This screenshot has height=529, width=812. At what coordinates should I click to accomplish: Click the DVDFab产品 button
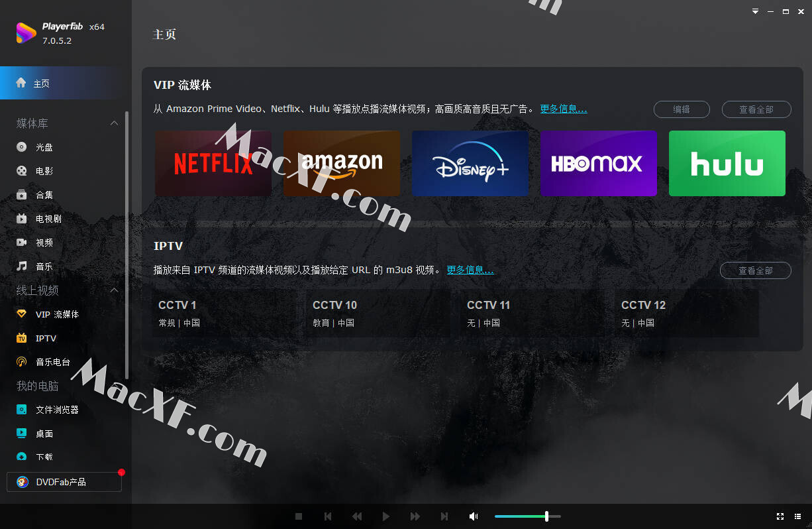64,482
